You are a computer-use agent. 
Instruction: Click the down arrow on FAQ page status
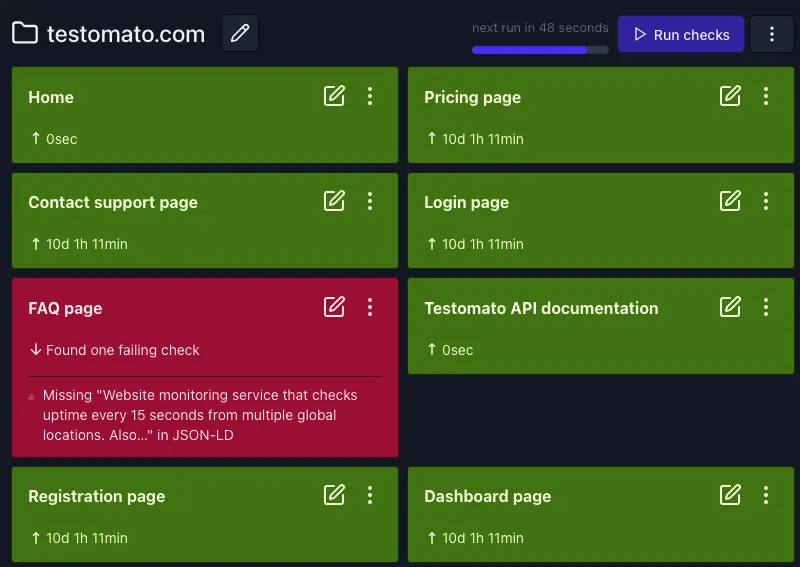[x=36, y=350]
